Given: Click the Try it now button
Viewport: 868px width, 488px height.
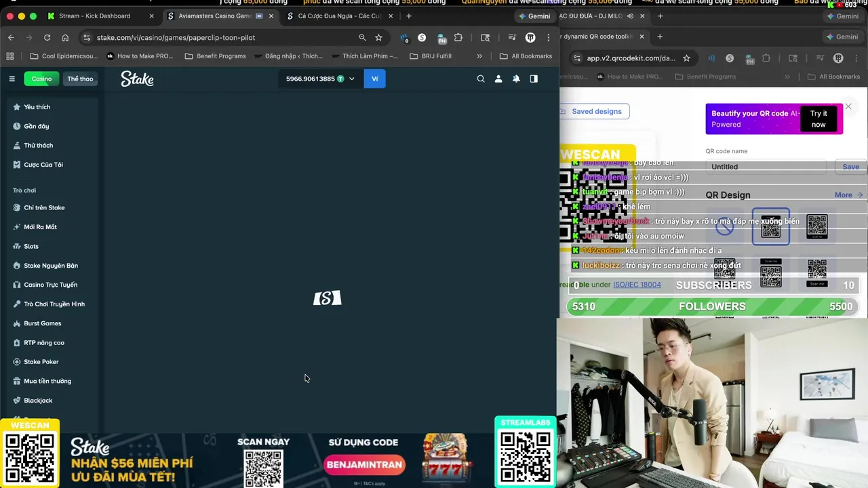Looking at the screenshot, I should pyautogui.click(x=818, y=119).
